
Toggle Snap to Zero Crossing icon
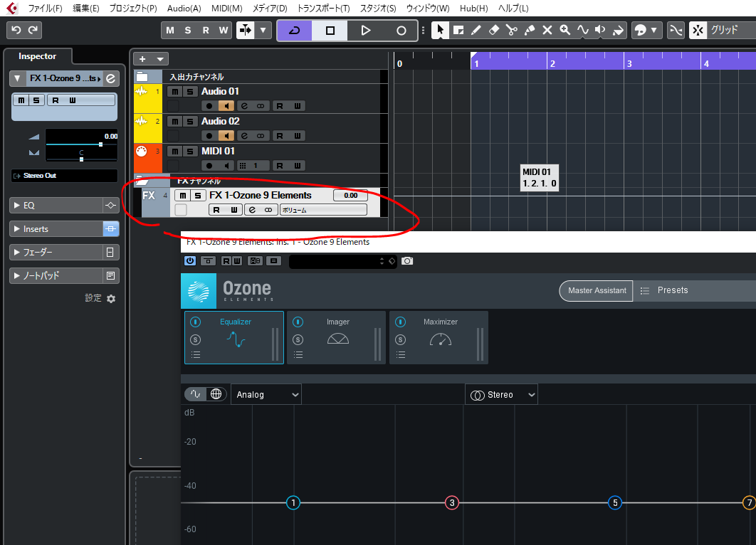[676, 31]
